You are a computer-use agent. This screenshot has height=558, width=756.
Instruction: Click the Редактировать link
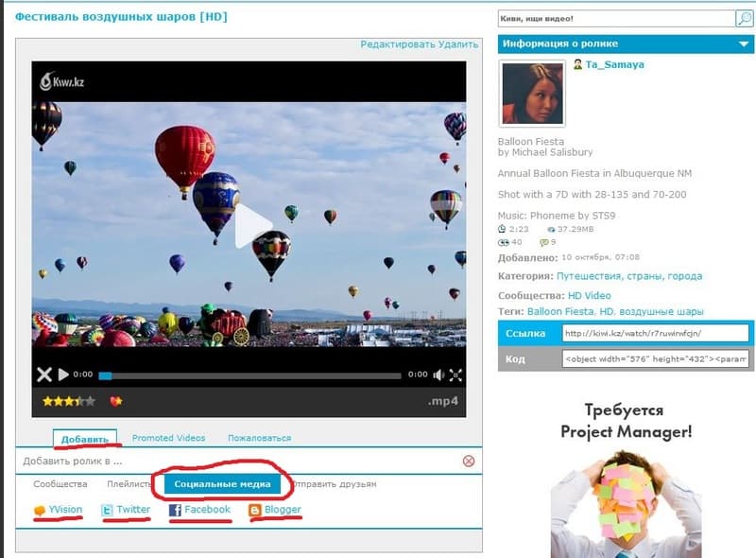click(x=398, y=44)
